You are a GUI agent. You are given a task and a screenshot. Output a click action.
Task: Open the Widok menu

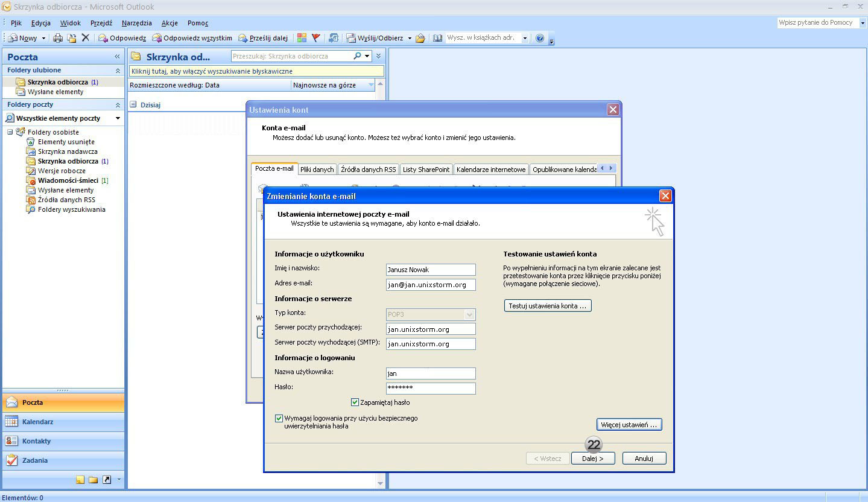(x=71, y=23)
